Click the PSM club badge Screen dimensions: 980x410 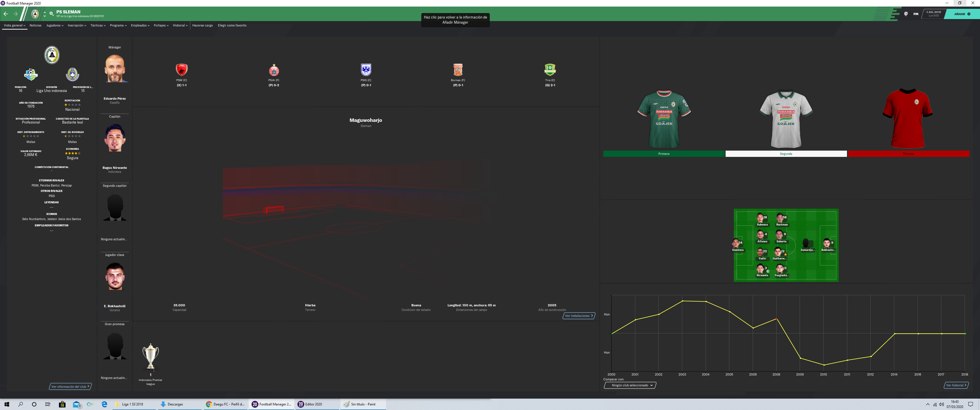click(181, 69)
